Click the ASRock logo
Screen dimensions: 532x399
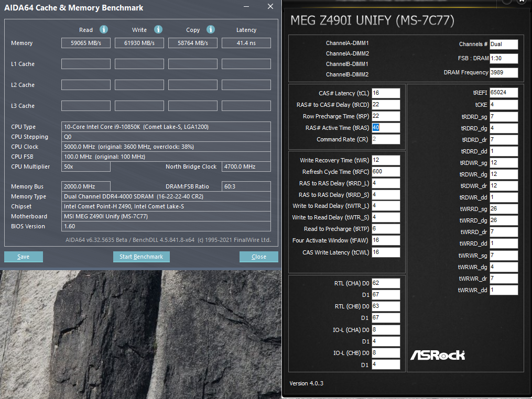pyautogui.click(x=438, y=355)
